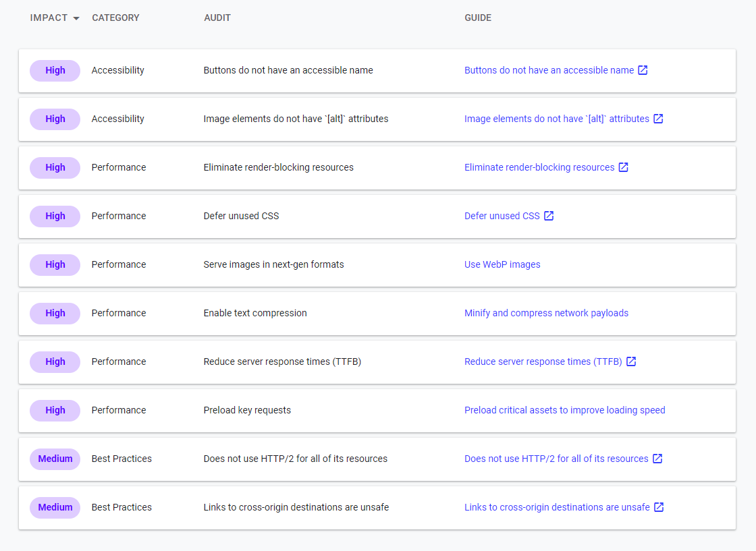
Task: Open Image elements alt attributes guide link
Action: 557,119
